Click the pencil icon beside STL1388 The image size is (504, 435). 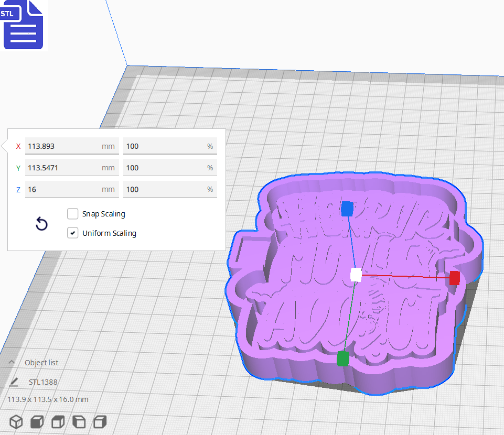pyautogui.click(x=13, y=382)
